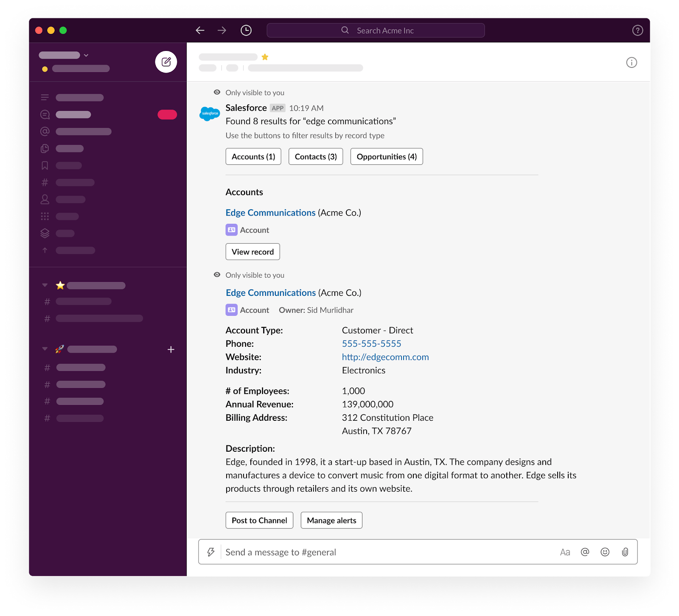The height and width of the screenshot is (616, 679).
Task: Open shortcuts lightning bolt in composer
Action: coord(211,552)
